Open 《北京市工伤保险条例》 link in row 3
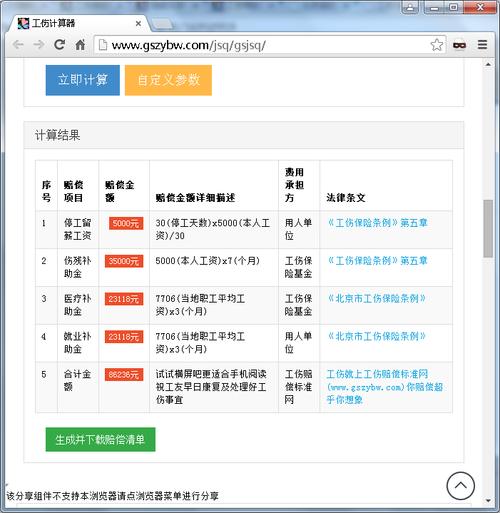This screenshot has width=500, height=513. [376, 298]
